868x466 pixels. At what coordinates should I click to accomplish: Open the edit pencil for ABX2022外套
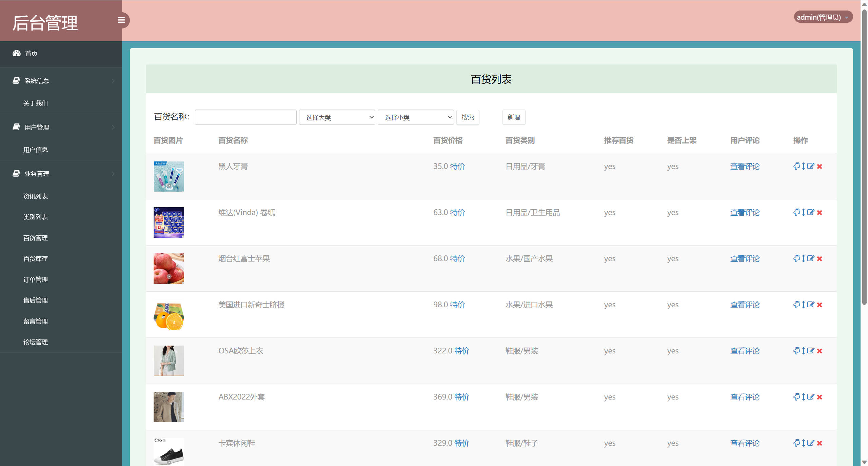(811, 397)
